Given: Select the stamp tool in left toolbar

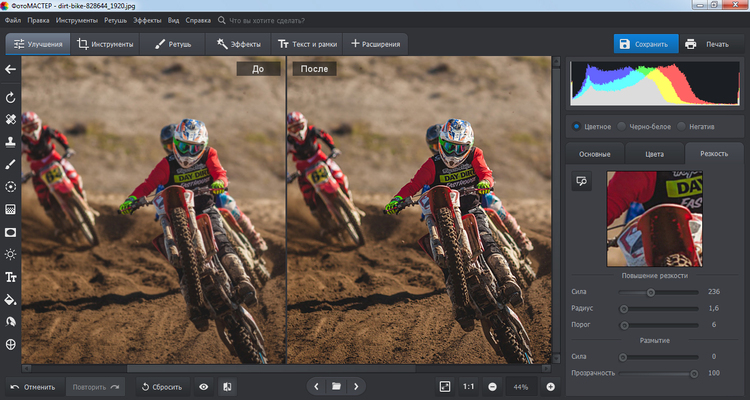Looking at the screenshot, I should click(x=11, y=141).
